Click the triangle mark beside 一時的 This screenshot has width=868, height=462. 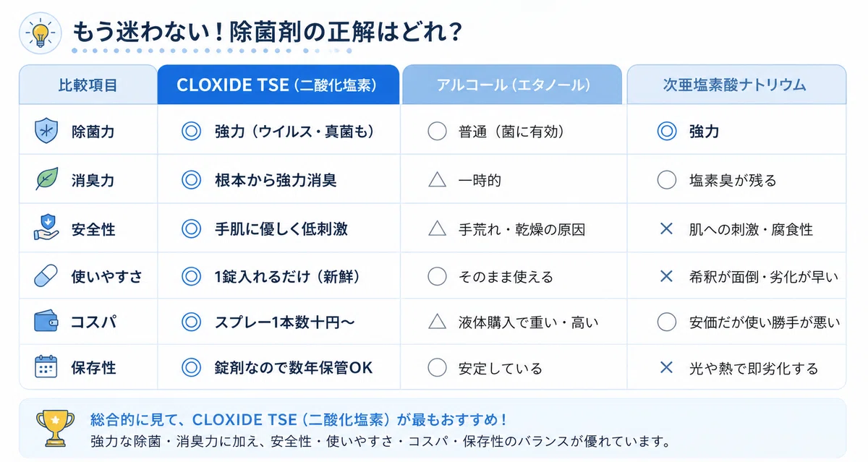(437, 180)
